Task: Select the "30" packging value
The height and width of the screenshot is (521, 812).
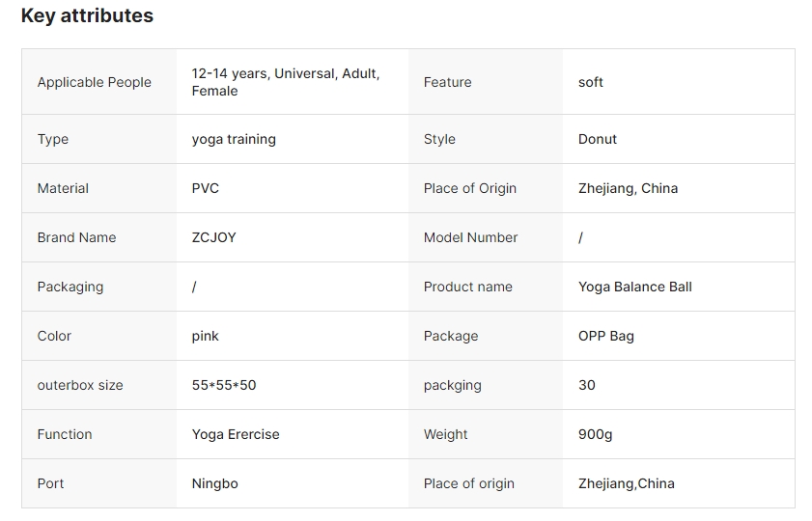Action: [x=587, y=385]
